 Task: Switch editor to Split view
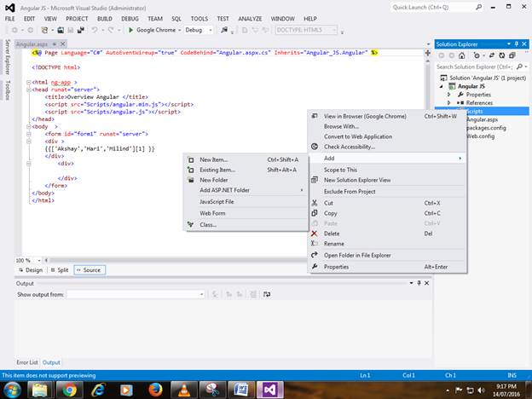[59, 269]
